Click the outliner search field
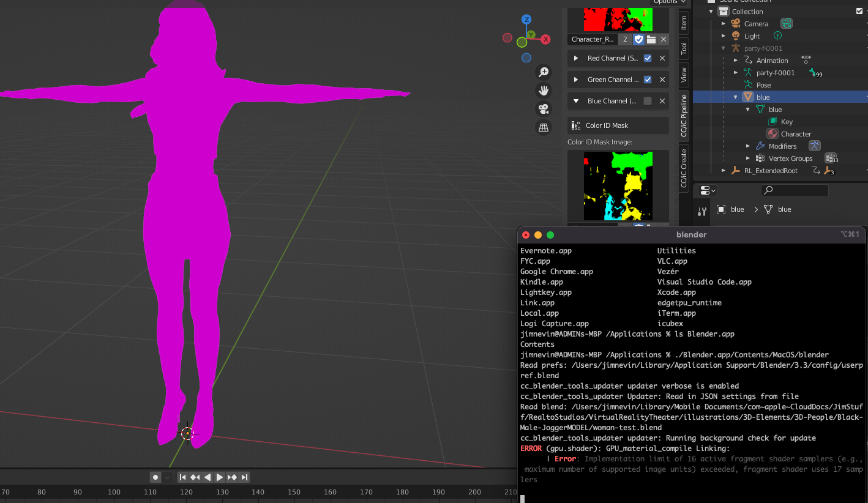Screen dimensions: 868x503 click(x=794, y=190)
